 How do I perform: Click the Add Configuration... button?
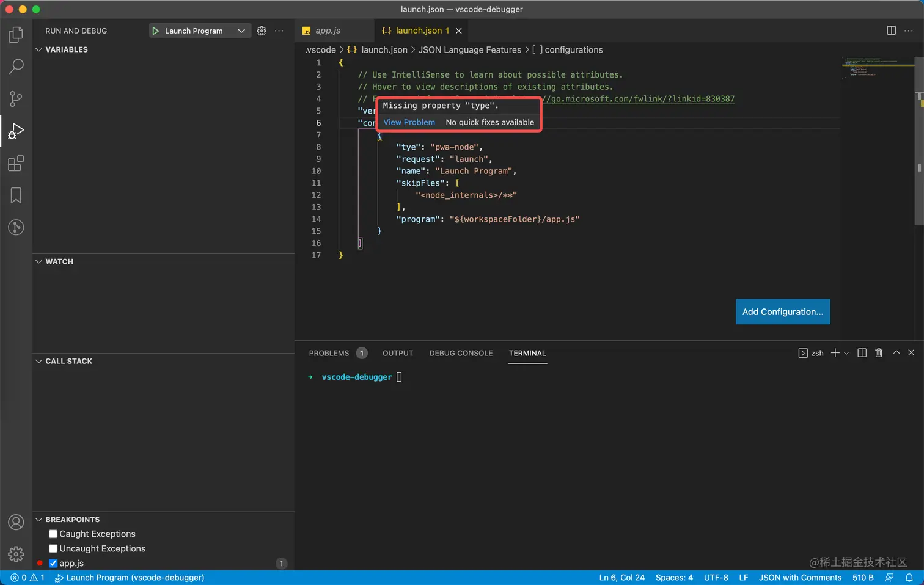click(x=783, y=311)
